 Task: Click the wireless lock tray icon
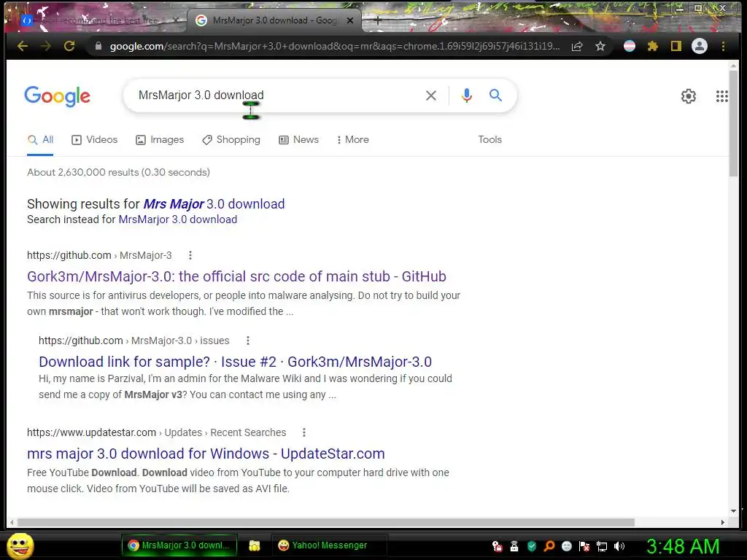pos(514,546)
